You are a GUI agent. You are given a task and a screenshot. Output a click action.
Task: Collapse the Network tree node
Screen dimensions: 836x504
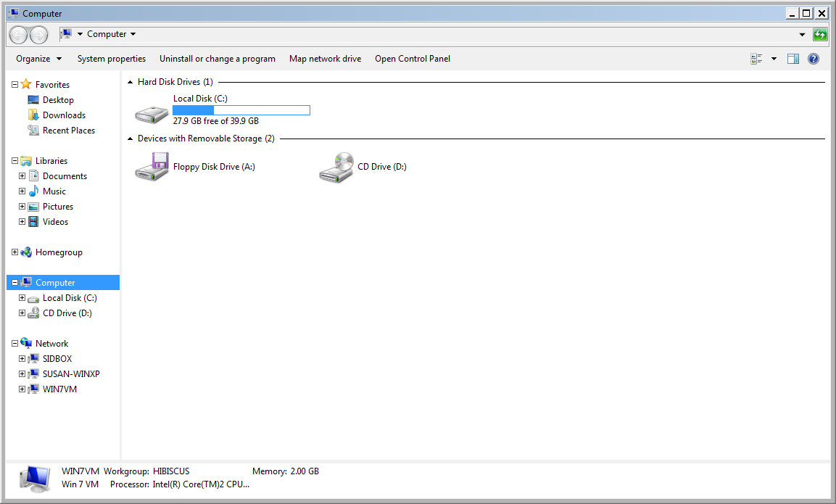(15, 344)
